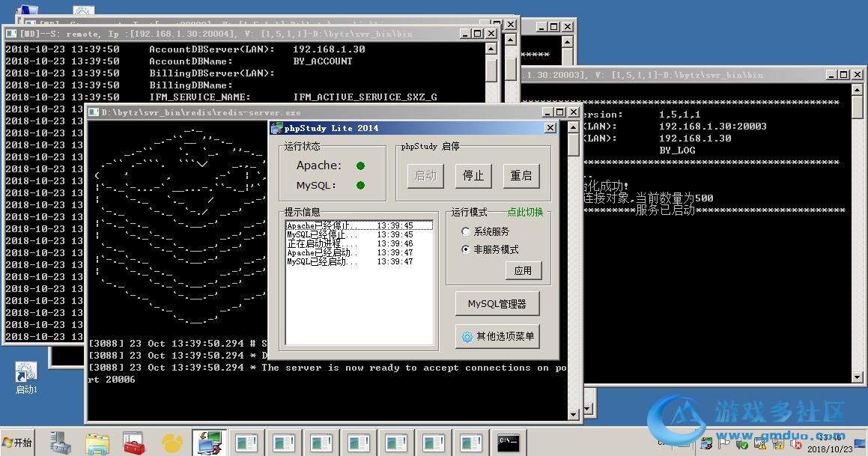Click [MD] remote console window title icon
Viewport: 868px width, 456px height.
coord(11,34)
